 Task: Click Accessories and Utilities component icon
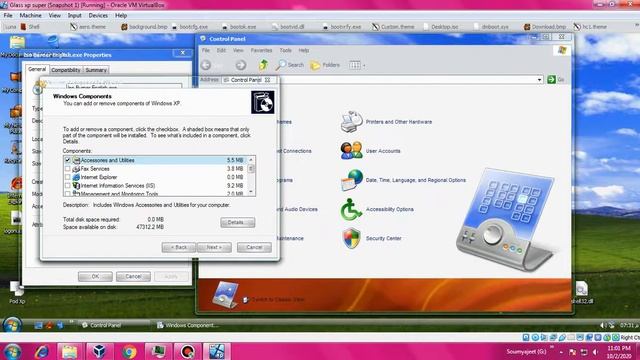coord(76,160)
